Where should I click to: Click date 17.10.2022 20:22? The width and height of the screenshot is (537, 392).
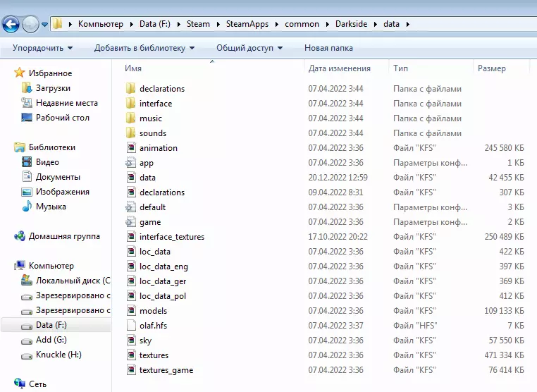(338, 237)
